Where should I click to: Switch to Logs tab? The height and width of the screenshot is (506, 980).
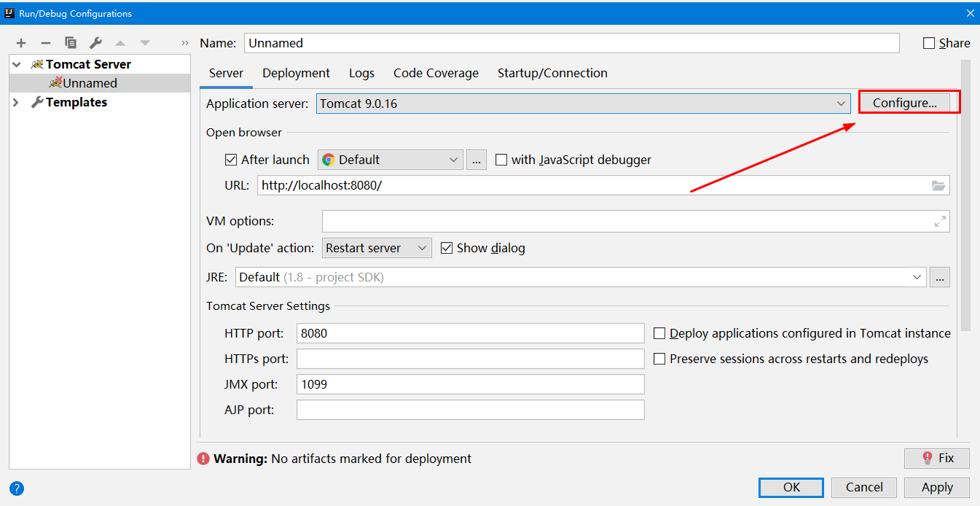(361, 73)
